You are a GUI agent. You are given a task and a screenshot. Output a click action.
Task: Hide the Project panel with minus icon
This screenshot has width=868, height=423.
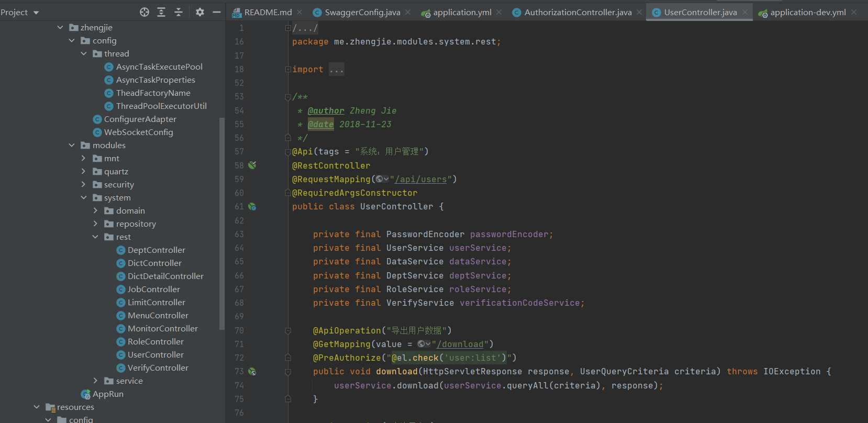216,12
